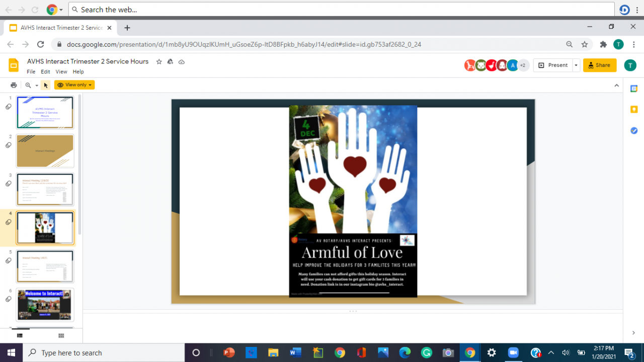
Task: Close the AVHS Interact browser tab
Action: point(110,28)
